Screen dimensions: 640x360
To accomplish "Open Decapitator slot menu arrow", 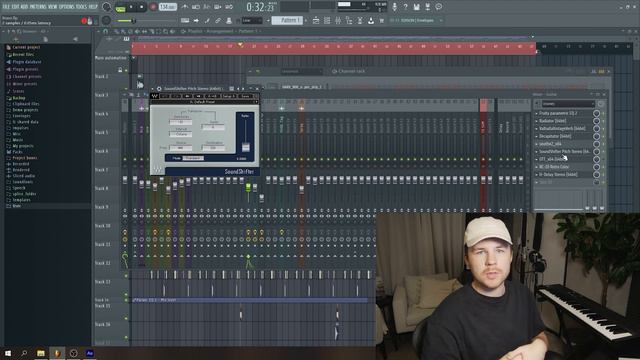I will point(537,136).
